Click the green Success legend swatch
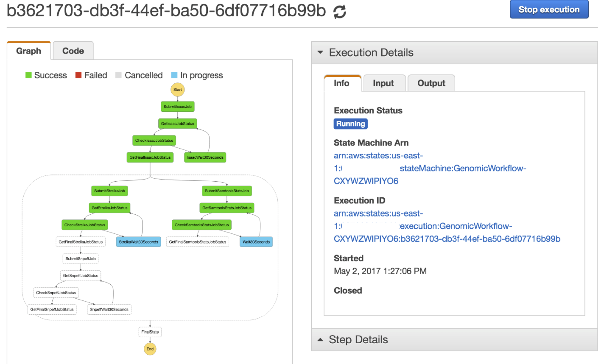 tap(29, 75)
